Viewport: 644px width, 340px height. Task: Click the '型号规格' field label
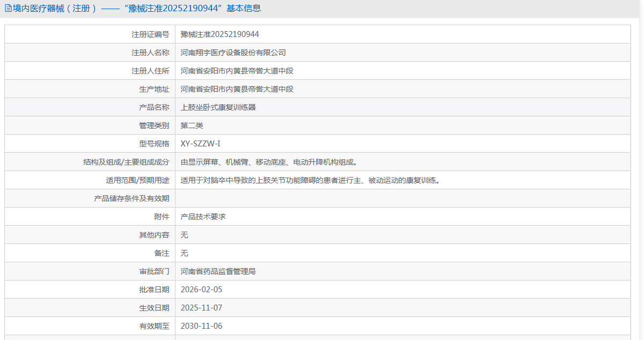click(x=155, y=144)
